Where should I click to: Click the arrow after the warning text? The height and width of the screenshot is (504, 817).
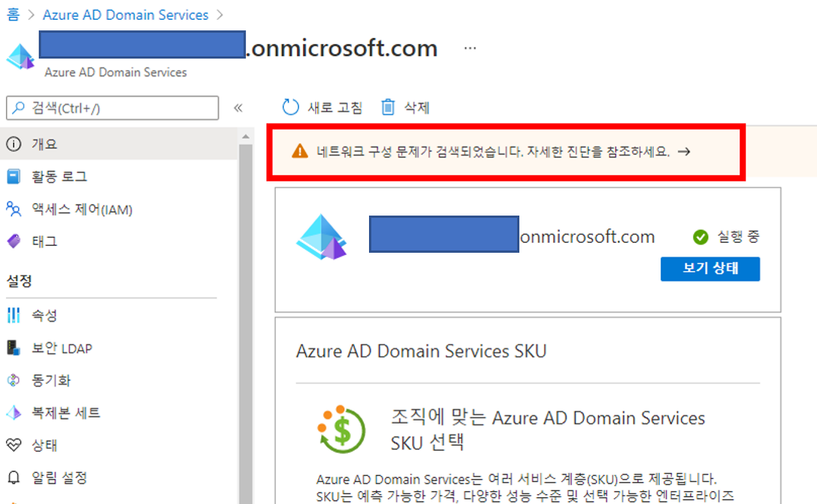pyautogui.click(x=684, y=152)
